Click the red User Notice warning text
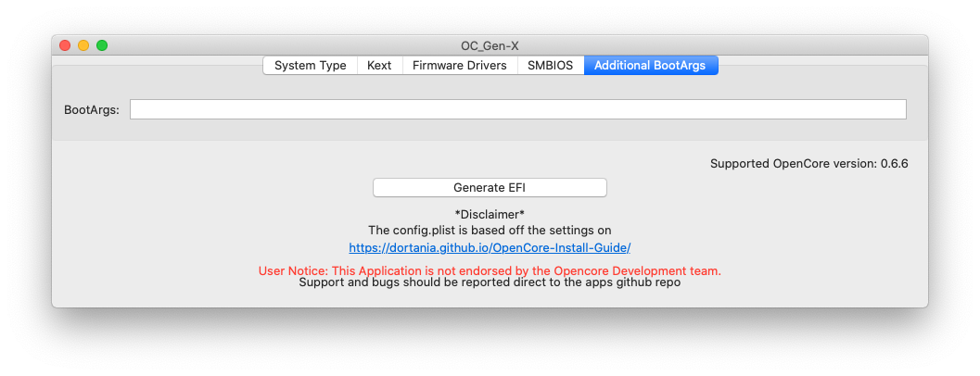 pos(490,271)
